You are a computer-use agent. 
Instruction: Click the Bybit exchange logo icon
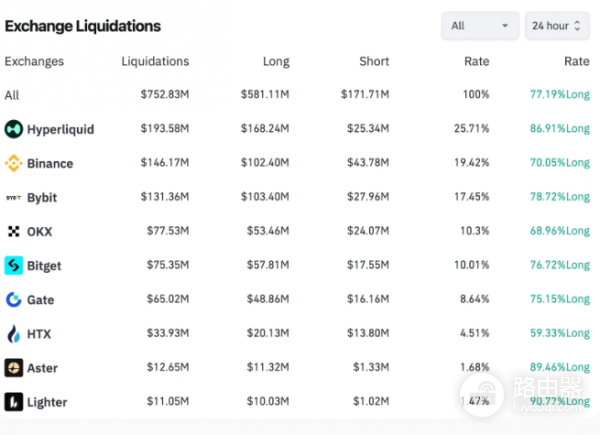[x=14, y=197]
